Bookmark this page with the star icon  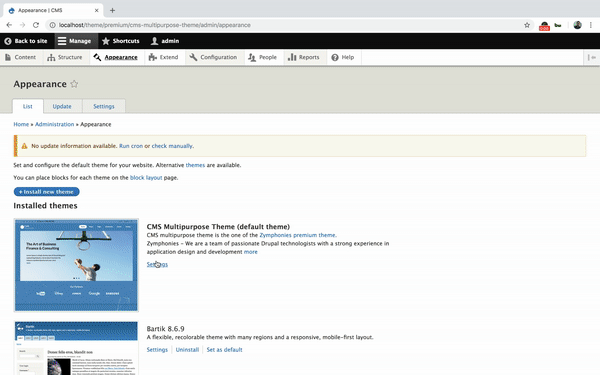(x=527, y=25)
